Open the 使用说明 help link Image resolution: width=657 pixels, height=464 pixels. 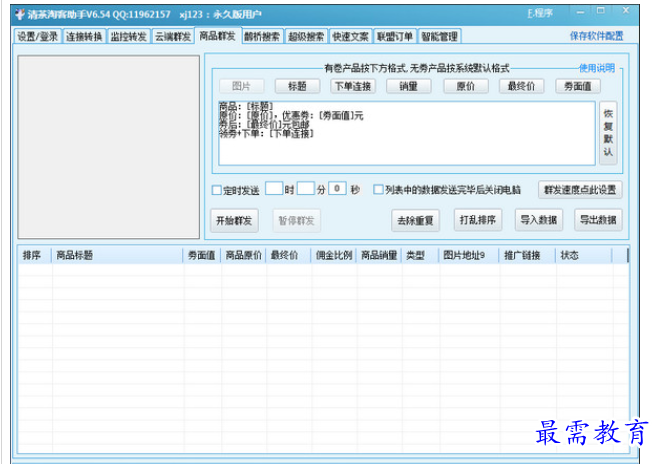click(x=597, y=68)
